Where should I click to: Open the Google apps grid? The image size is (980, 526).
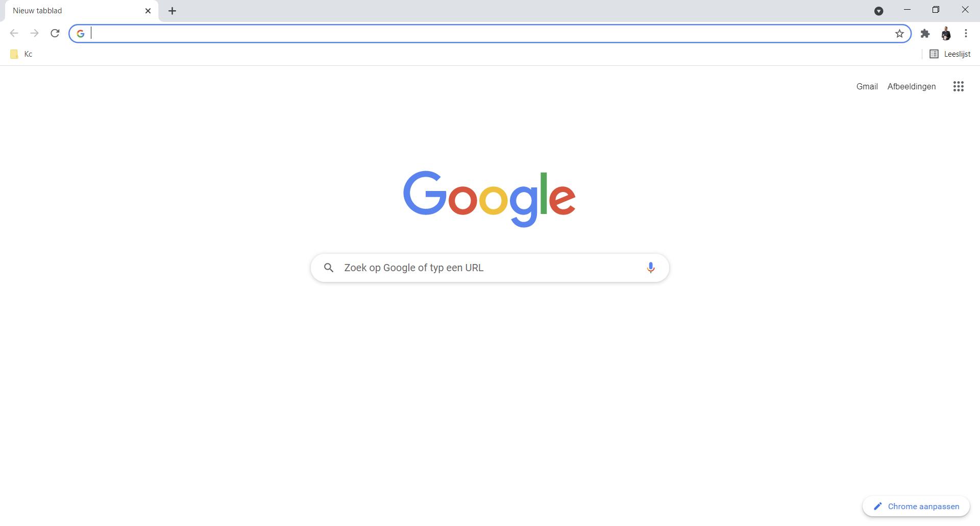(958, 86)
